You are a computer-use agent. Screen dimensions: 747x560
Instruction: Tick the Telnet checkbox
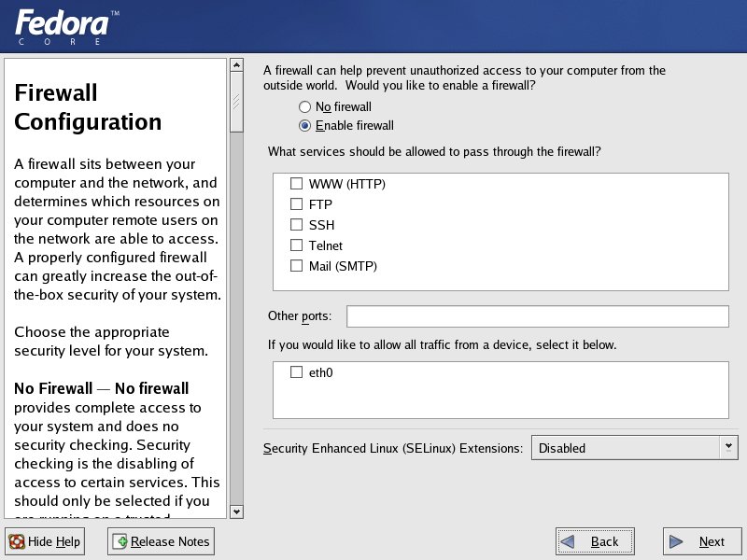click(296, 245)
